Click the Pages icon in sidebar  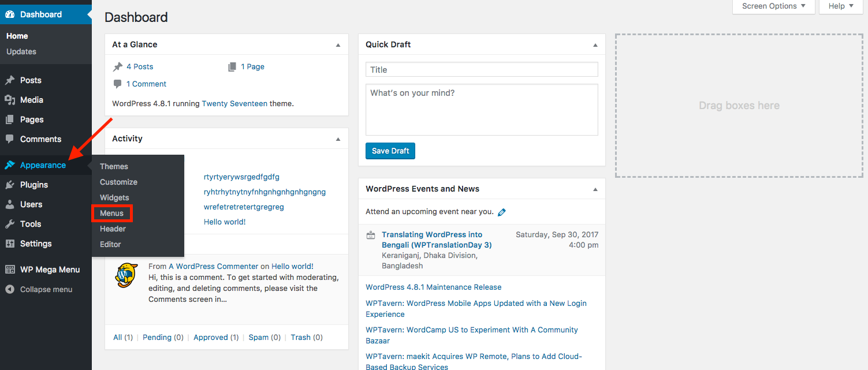10,119
